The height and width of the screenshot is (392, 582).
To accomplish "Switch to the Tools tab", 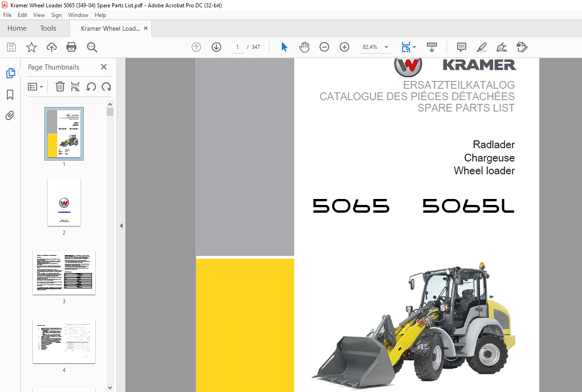I will 48,28.
